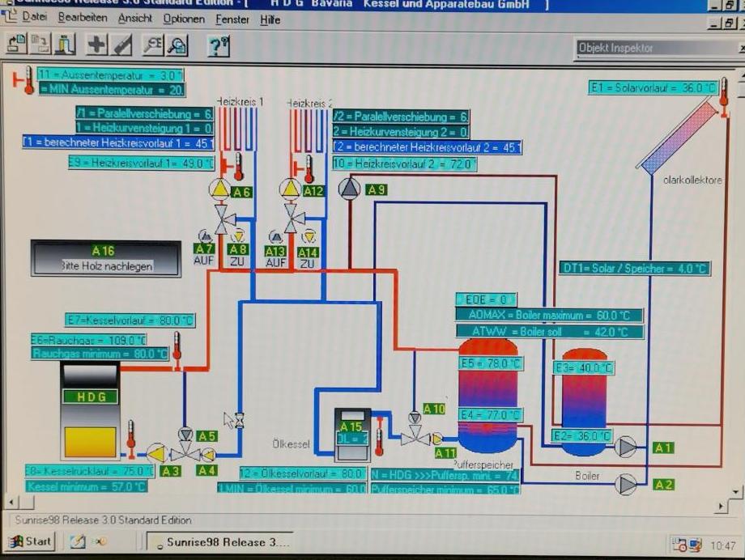Select the A10 valve at the Pufferspeicher
Screen dimensions: 745x560
pyautogui.click(x=415, y=430)
